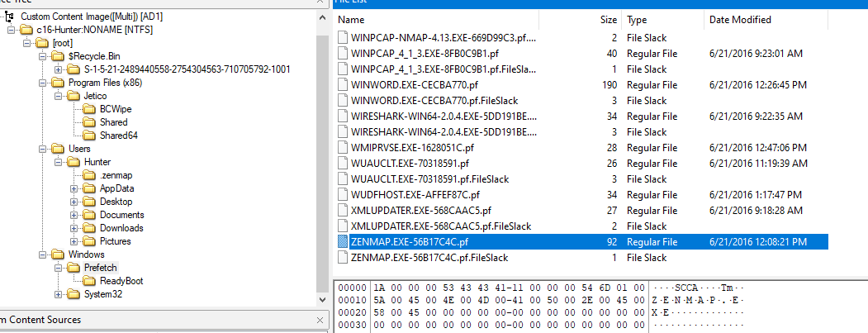This screenshot has width=868, height=333.
Task: Select the System32 folder in tree
Action: (103, 294)
